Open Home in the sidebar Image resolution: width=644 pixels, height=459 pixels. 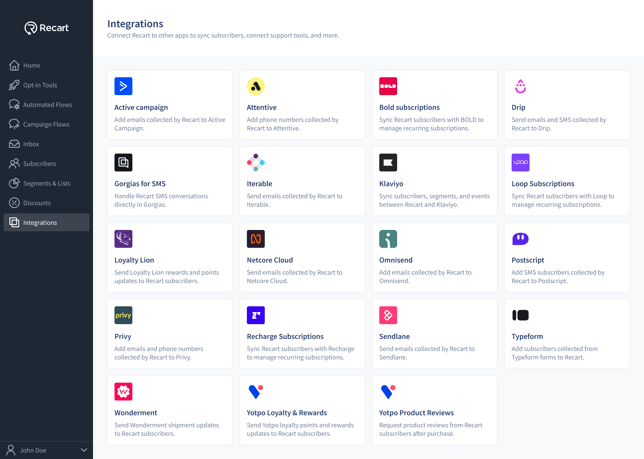[46, 65]
